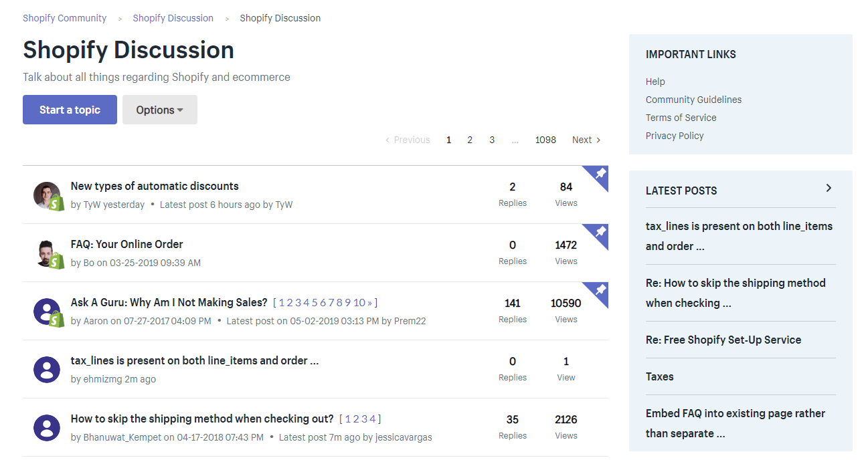Screen dimensions: 868x466
Task: Jump to last page 1098
Action: 545,140
